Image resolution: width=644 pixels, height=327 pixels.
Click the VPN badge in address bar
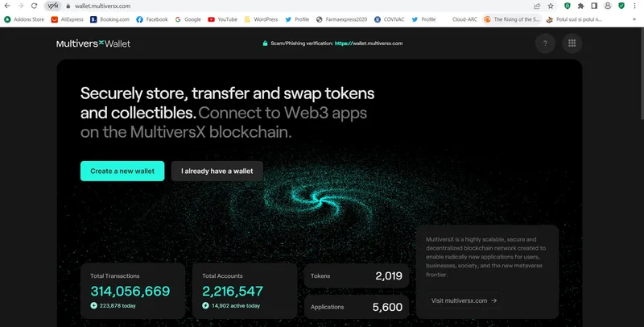pos(53,6)
